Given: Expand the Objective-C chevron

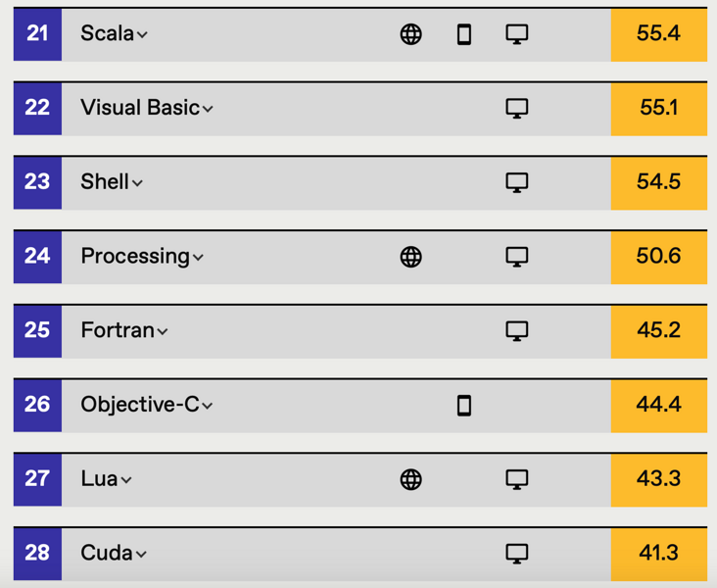Looking at the screenshot, I should pos(207,406).
